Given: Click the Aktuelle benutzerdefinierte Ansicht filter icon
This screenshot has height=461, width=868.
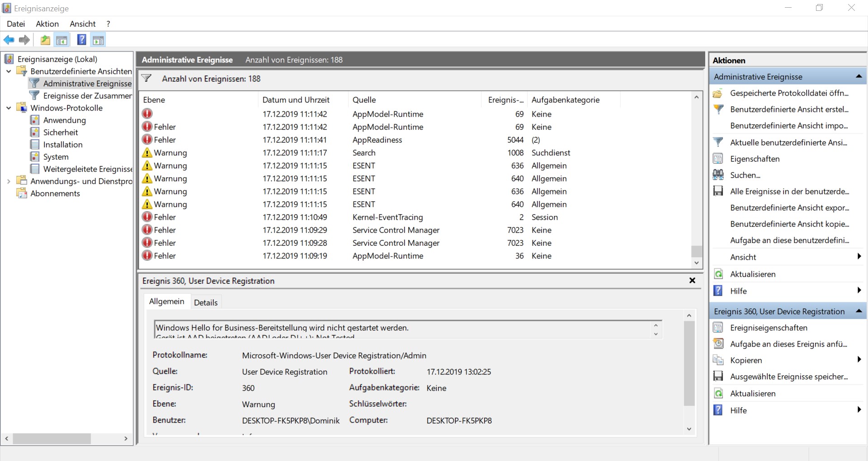Looking at the screenshot, I should 718,142.
